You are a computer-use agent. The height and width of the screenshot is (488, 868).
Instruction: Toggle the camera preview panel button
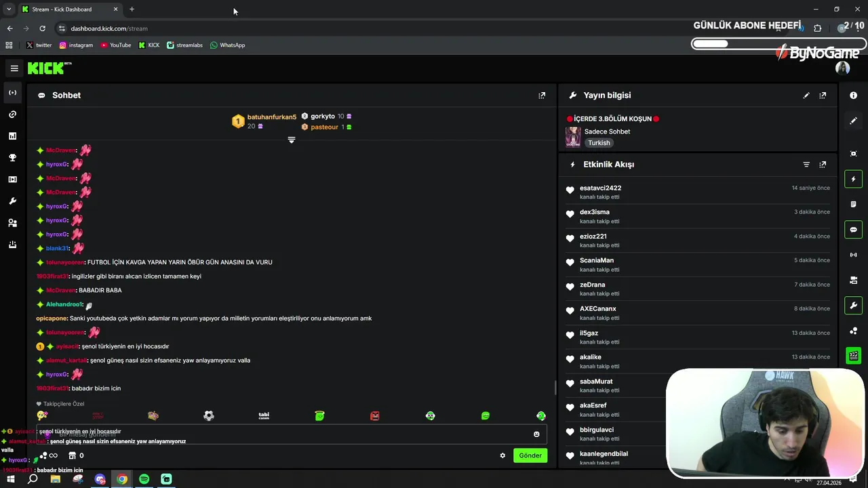pyautogui.click(x=853, y=280)
